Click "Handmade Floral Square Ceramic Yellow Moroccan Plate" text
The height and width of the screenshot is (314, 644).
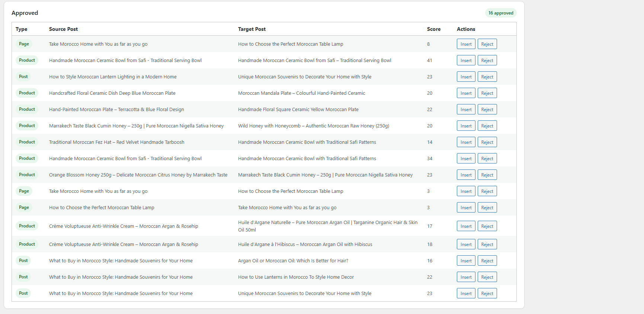(298, 110)
